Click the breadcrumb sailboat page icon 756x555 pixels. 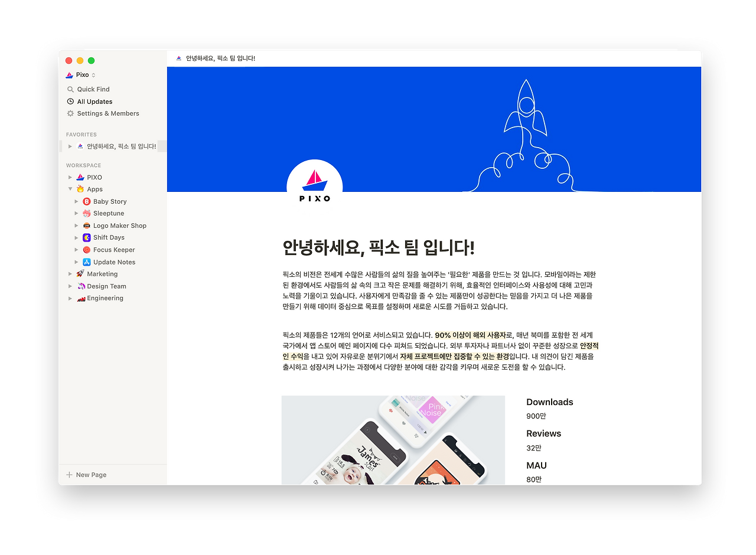coord(179,58)
